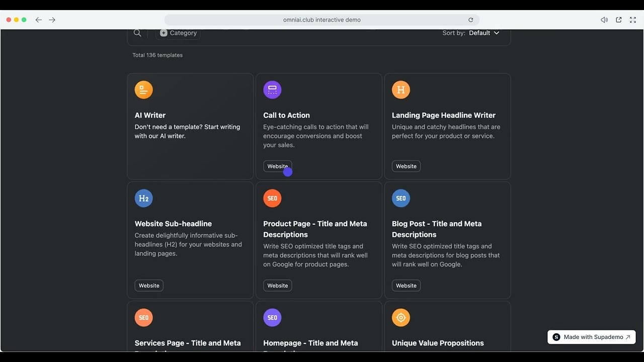Reload the demo with the refresh icon
Screen dimensions: 644x362
(x=471, y=20)
